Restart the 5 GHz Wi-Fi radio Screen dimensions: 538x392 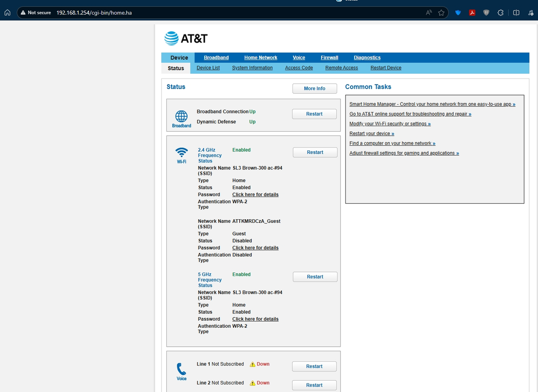coord(315,276)
